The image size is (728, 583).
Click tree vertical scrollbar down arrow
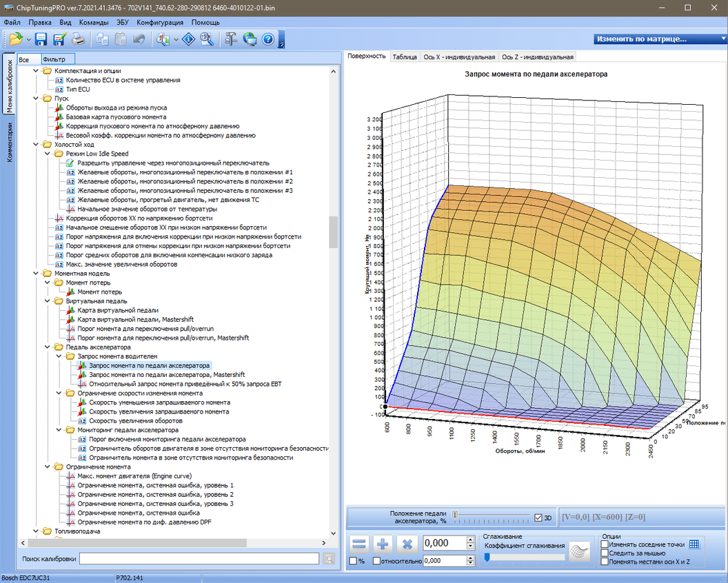[x=333, y=533]
